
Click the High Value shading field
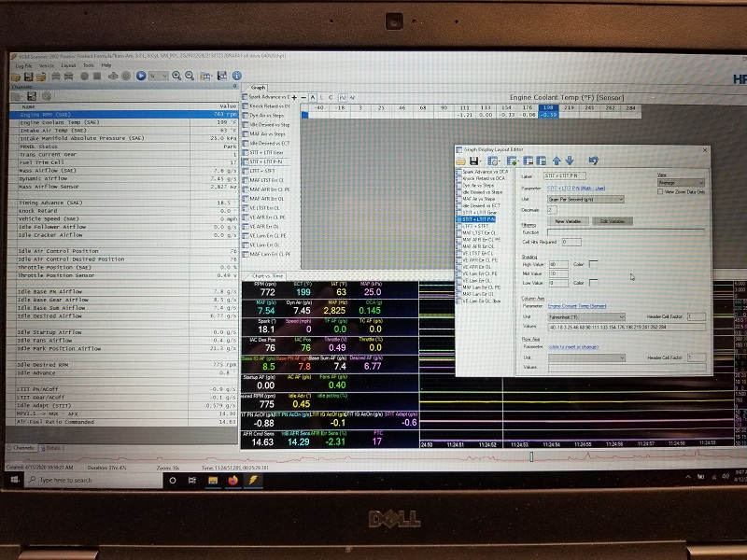(x=558, y=264)
